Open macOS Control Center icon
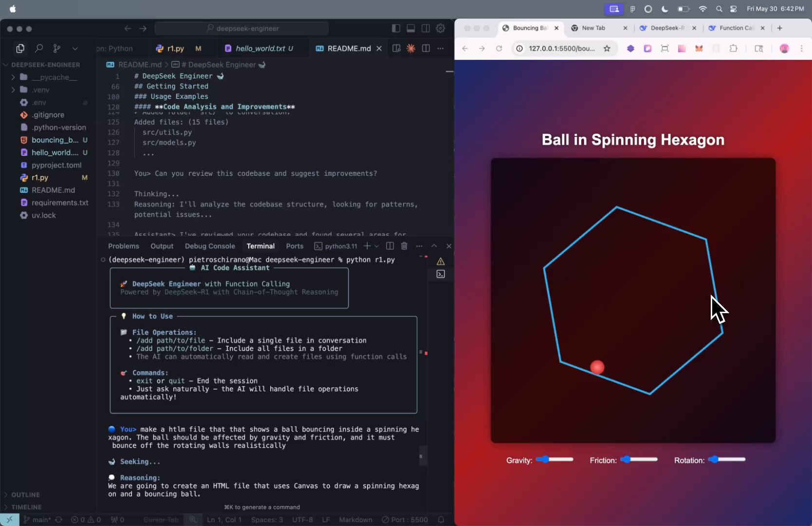Image resolution: width=812 pixels, height=526 pixels. [x=734, y=9]
